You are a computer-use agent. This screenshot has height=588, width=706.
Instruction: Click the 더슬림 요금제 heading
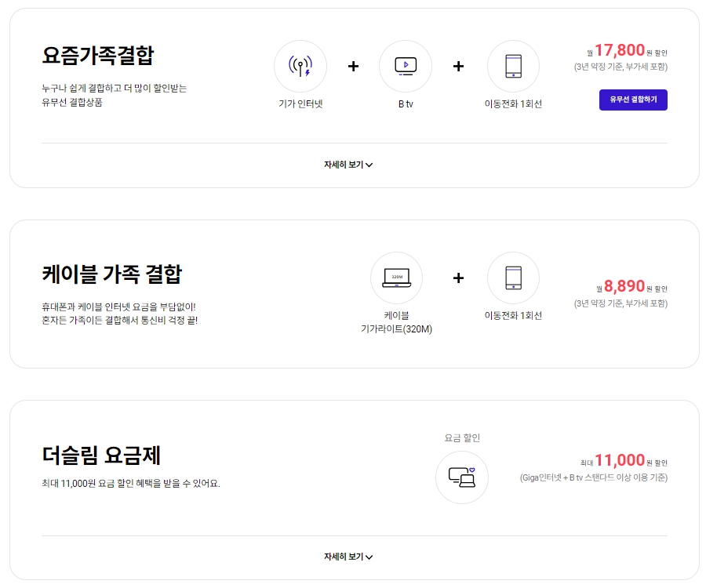pyautogui.click(x=102, y=455)
